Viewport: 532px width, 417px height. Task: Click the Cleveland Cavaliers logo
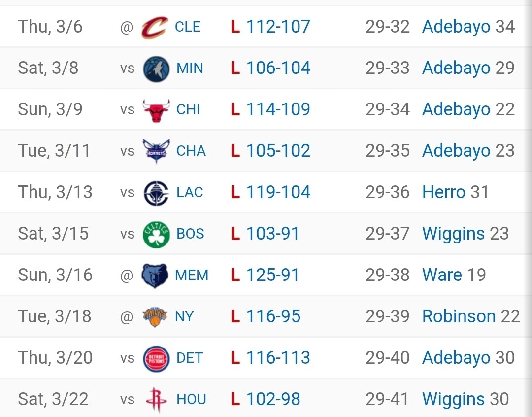154,27
